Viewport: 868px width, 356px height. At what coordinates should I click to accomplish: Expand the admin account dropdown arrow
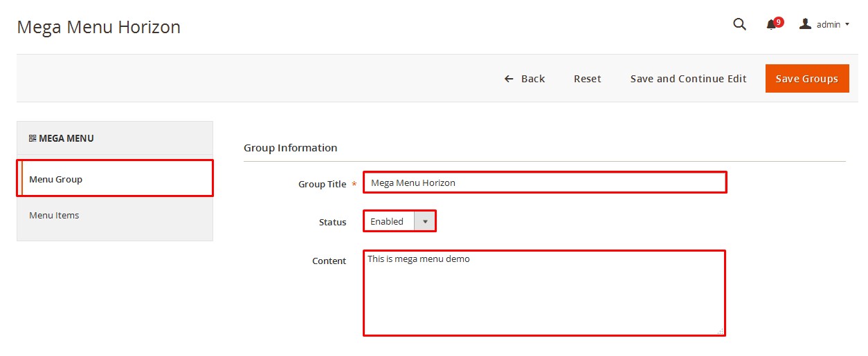point(847,25)
